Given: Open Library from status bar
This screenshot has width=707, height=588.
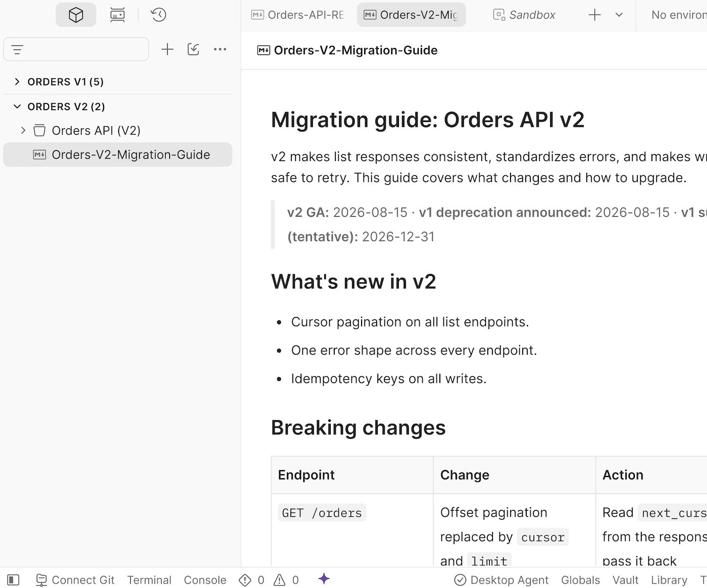Looking at the screenshot, I should [x=669, y=580].
